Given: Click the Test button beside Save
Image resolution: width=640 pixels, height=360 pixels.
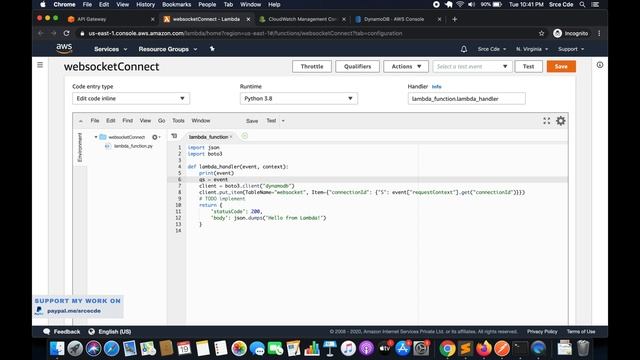Looking at the screenshot, I should [529, 67].
